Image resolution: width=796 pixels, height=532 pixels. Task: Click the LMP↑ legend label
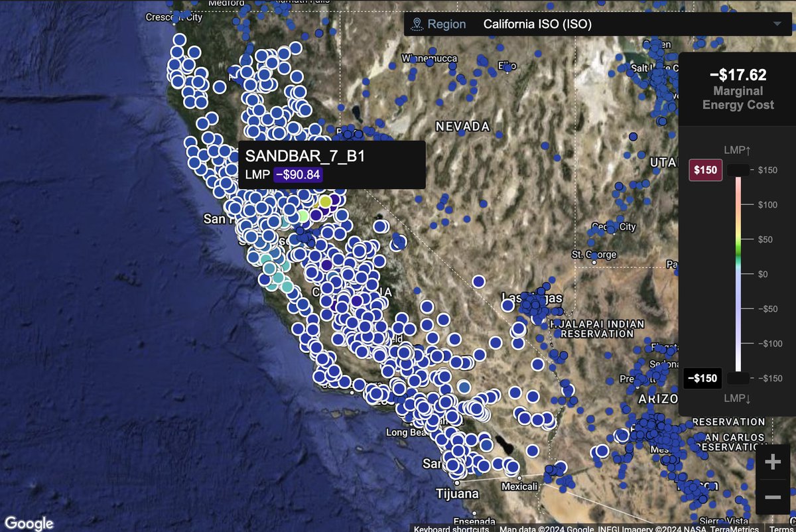(738, 150)
